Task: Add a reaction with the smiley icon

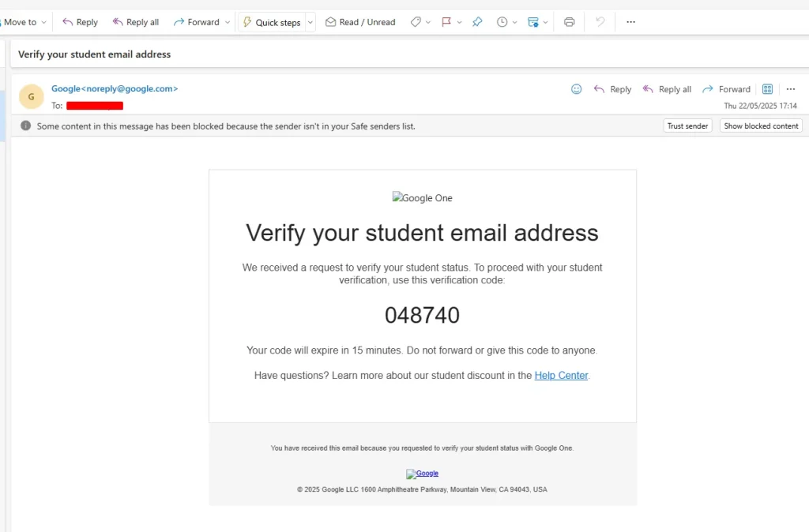Action: [x=577, y=89]
